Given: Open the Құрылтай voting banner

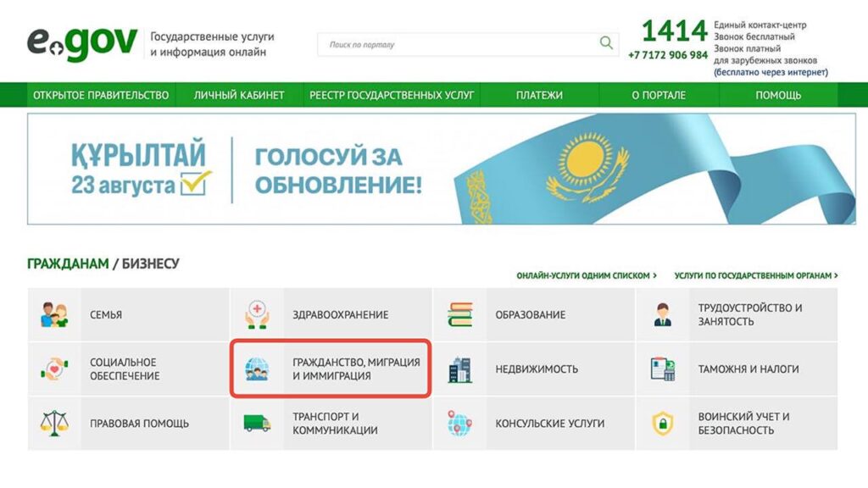Looking at the screenshot, I should pos(441,169).
